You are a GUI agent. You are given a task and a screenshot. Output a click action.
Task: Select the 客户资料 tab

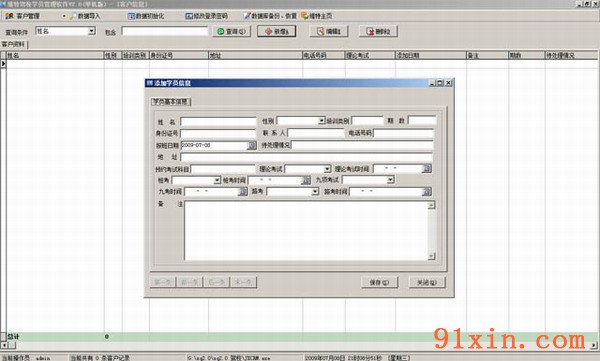pos(14,44)
